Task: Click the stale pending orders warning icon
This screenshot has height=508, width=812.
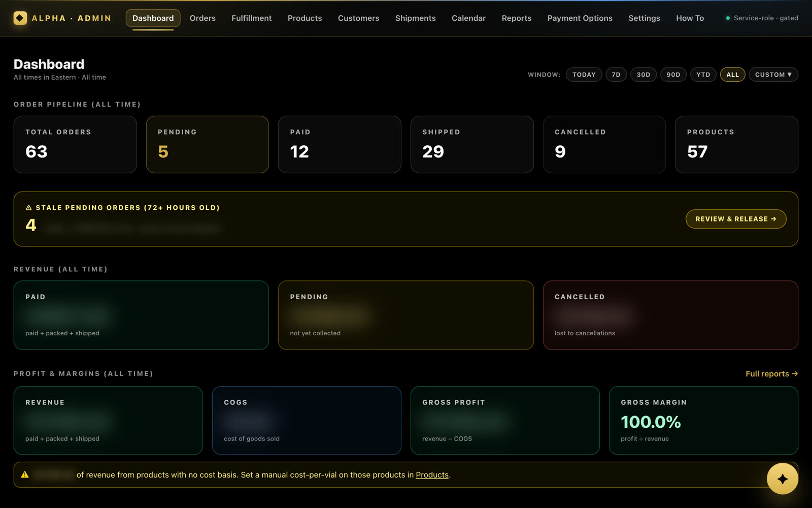Action: (29, 208)
